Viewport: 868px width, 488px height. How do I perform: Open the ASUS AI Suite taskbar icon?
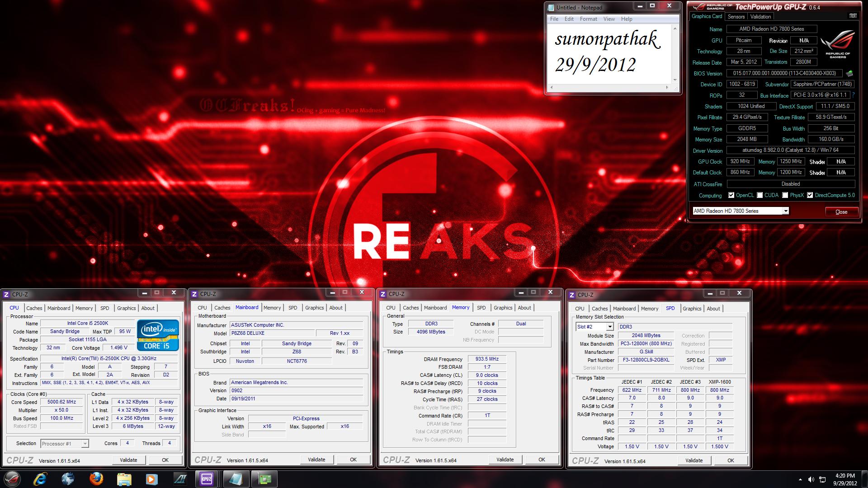pyautogui.click(x=180, y=479)
